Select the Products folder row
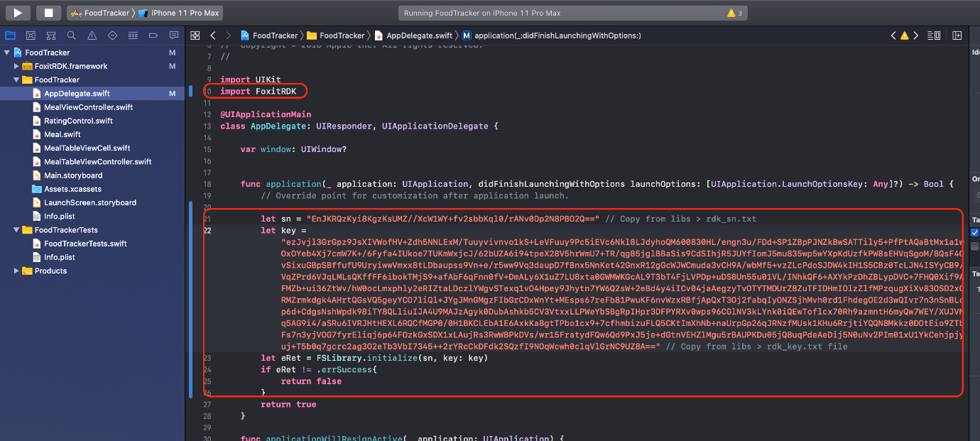Screen dimensions: 980x441 [x=92, y=271]
